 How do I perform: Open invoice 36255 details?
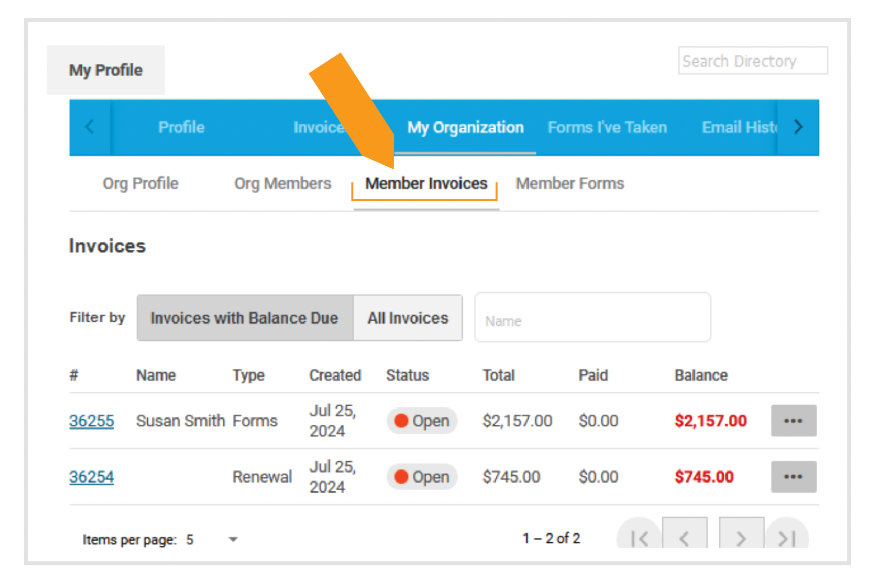(x=91, y=421)
